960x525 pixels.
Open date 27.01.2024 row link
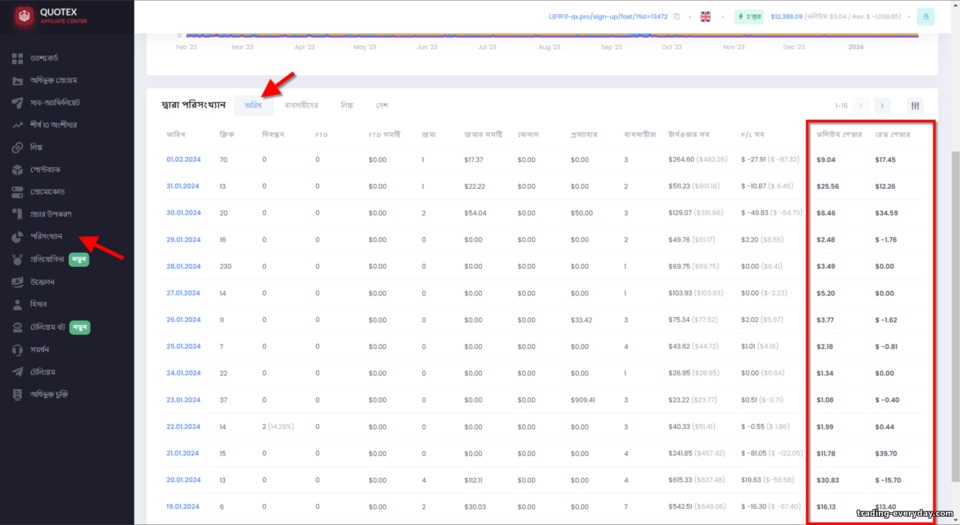coord(183,293)
